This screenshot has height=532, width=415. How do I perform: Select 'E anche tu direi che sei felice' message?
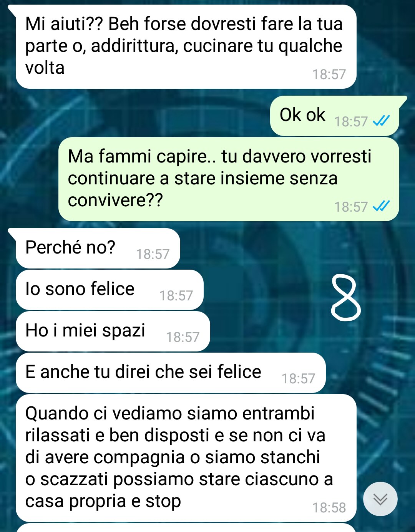171,373
